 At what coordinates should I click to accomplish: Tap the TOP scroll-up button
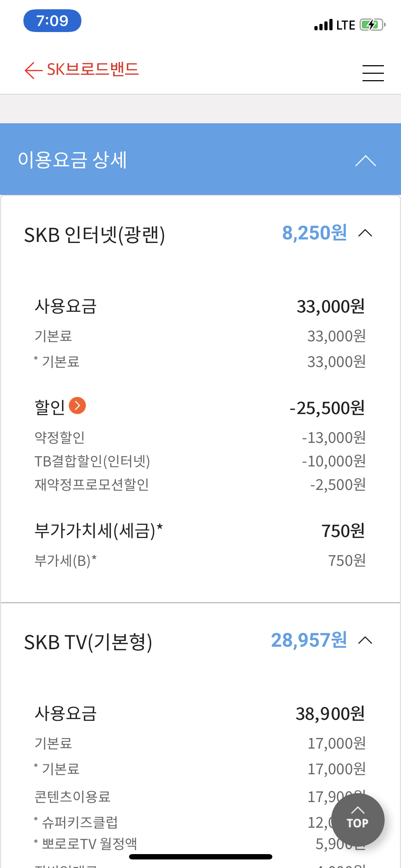358,820
